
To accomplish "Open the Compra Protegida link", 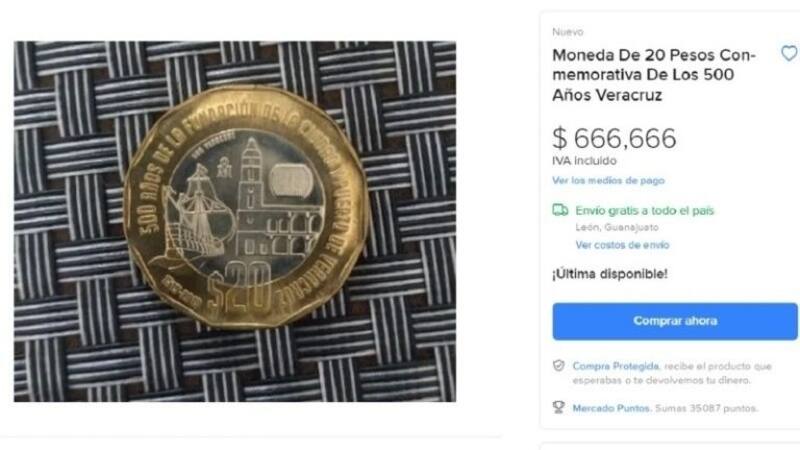I will tap(616, 366).
